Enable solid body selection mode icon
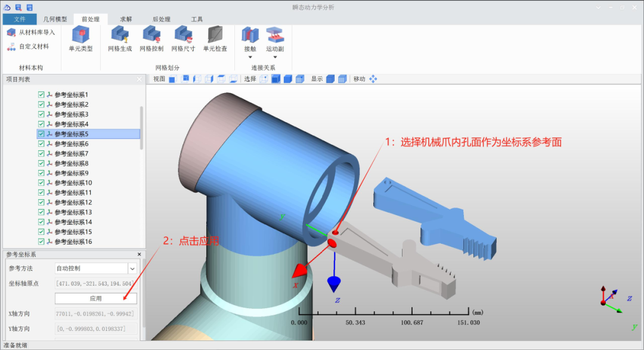 tap(288, 79)
